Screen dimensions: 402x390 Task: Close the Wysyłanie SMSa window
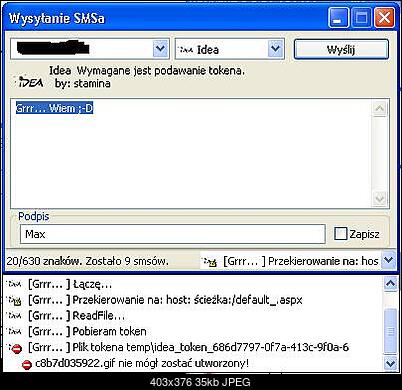pyautogui.click(x=384, y=18)
